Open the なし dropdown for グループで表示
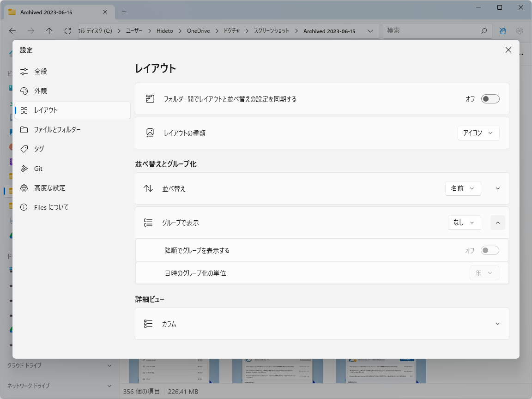 [x=464, y=222]
